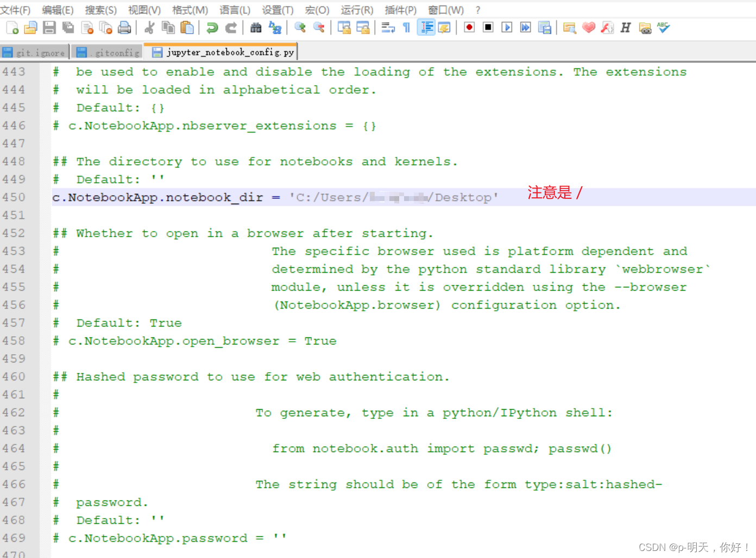Toggle synchronized horizontal scrolling icon
The height and width of the screenshot is (558, 756).
click(x=363, y=28)
